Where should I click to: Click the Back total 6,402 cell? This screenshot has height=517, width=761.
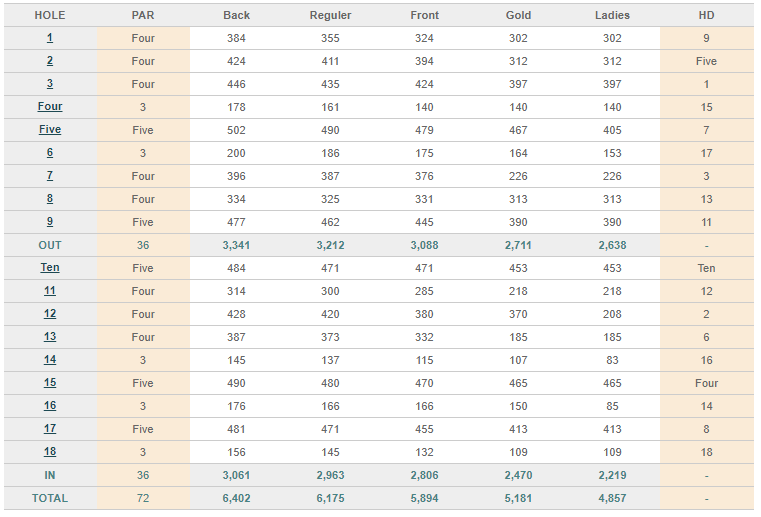pyautogui.click(x=236, y=498)
